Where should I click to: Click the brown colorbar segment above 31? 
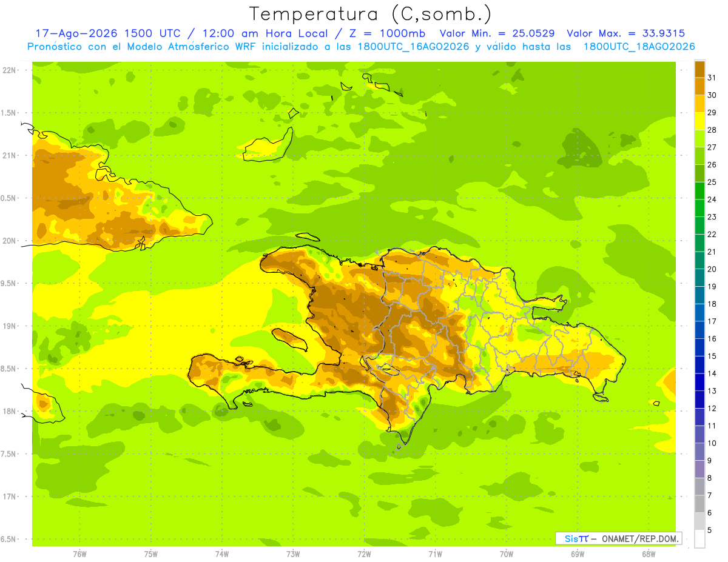[699, 69]
